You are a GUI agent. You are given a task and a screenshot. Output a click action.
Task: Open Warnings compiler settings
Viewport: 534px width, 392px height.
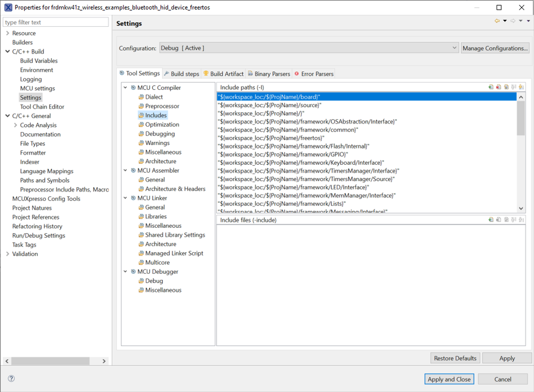157,143
